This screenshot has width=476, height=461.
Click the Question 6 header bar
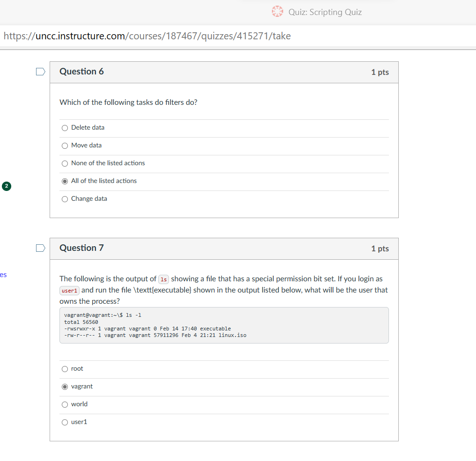point(224,72)
